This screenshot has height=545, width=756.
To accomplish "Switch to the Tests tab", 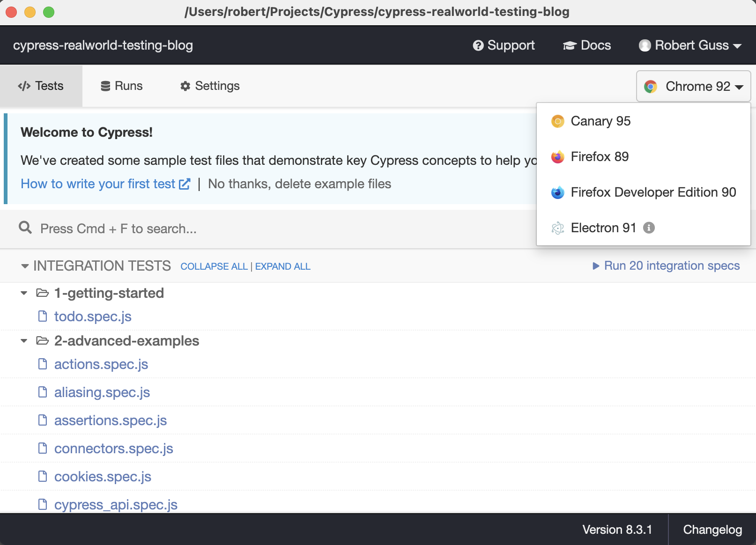I will pos(41,86).
